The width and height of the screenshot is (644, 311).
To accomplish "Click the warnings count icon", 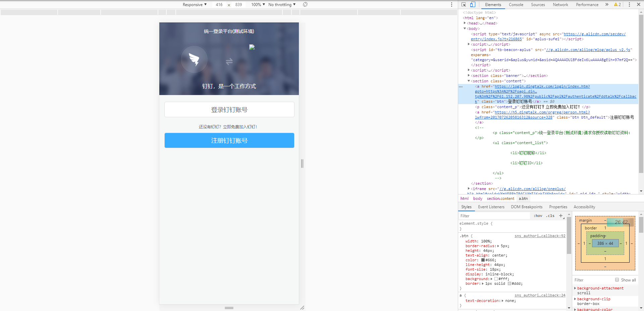I will coord(618,4).
